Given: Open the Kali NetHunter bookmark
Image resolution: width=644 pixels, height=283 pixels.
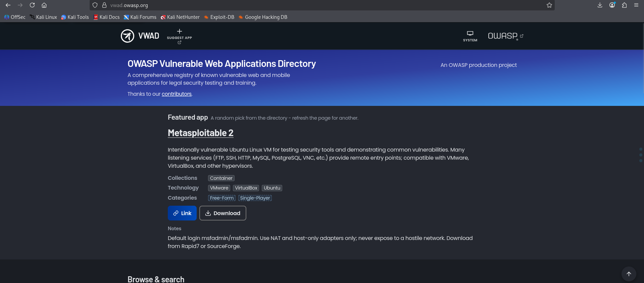Looking at the screenshot, I should pos(180,17).
